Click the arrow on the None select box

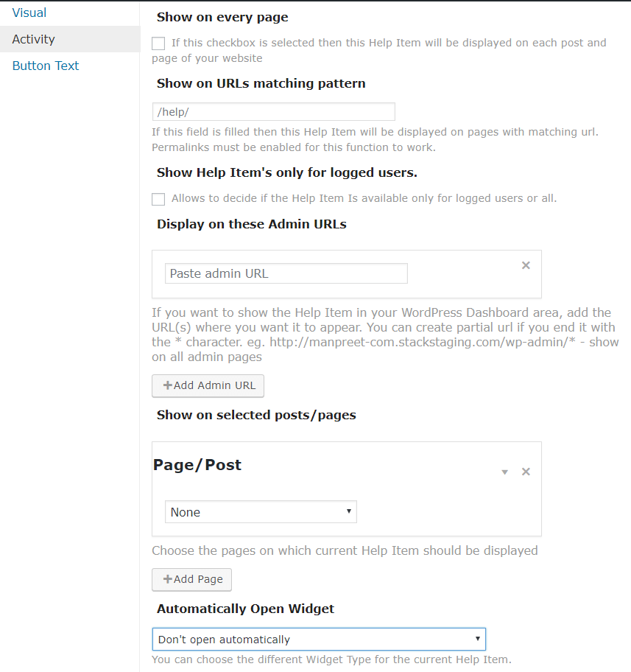coord(348,512)
